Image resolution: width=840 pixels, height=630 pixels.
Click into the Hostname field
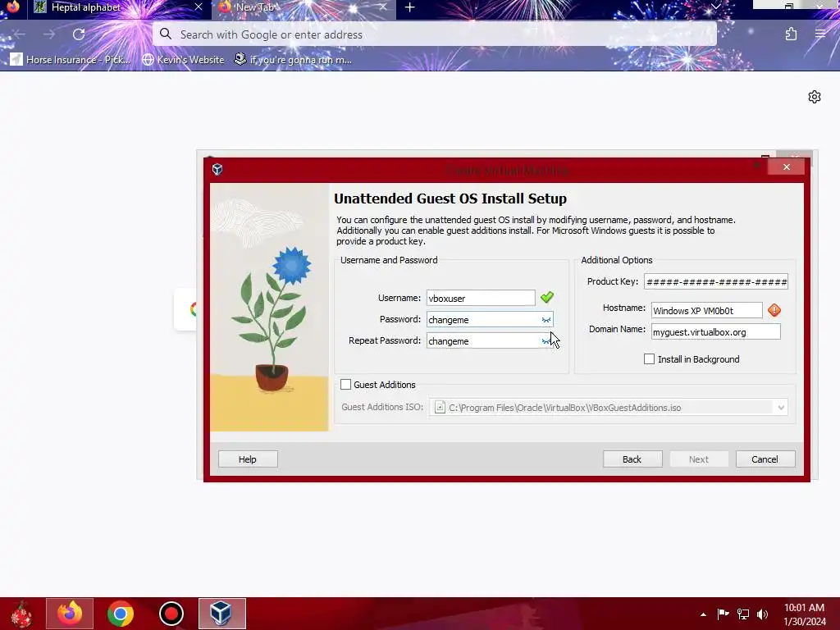pos(706,310)
